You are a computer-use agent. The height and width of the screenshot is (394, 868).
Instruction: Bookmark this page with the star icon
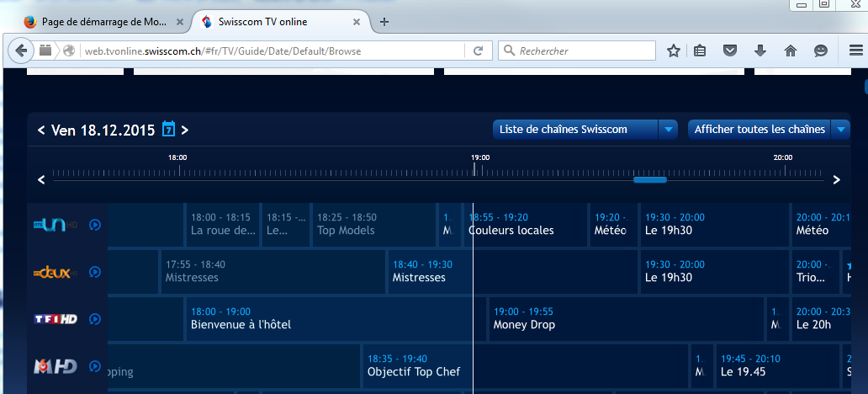coord(673,51)
